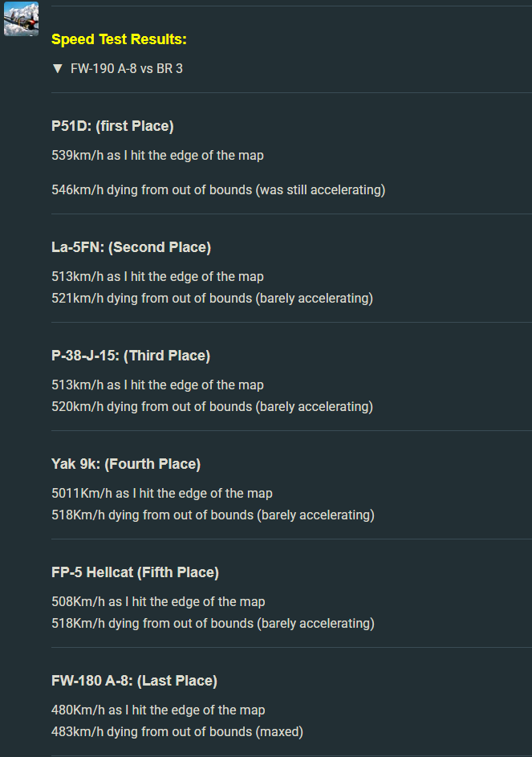
Task: Click the divider line below P51D results
Action: pyautogui.click(x=291, y=214)
